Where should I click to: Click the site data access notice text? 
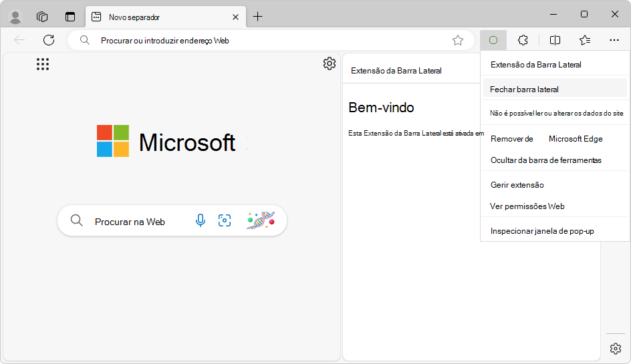click(556, 114)
